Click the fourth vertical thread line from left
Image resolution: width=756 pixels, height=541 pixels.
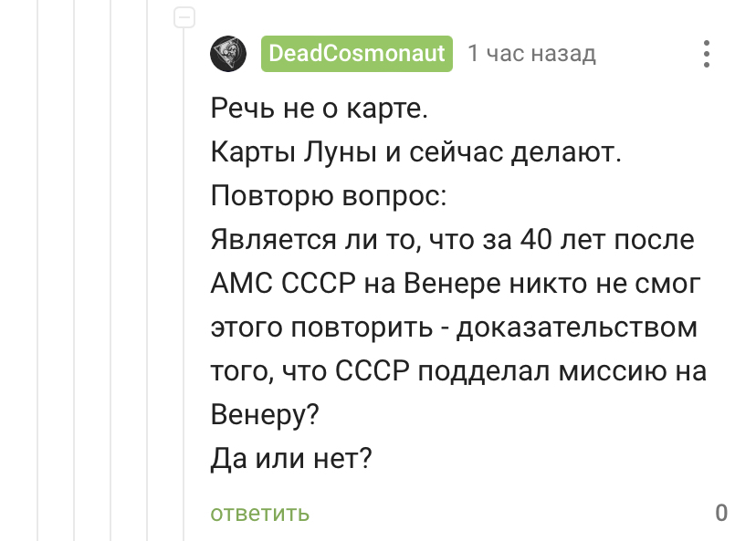click(148, 274)
